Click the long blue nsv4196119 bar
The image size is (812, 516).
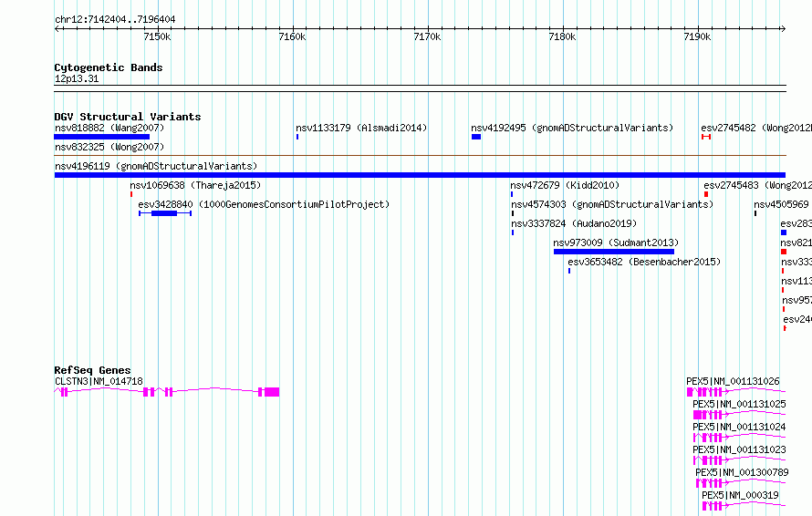coord(420,175)
